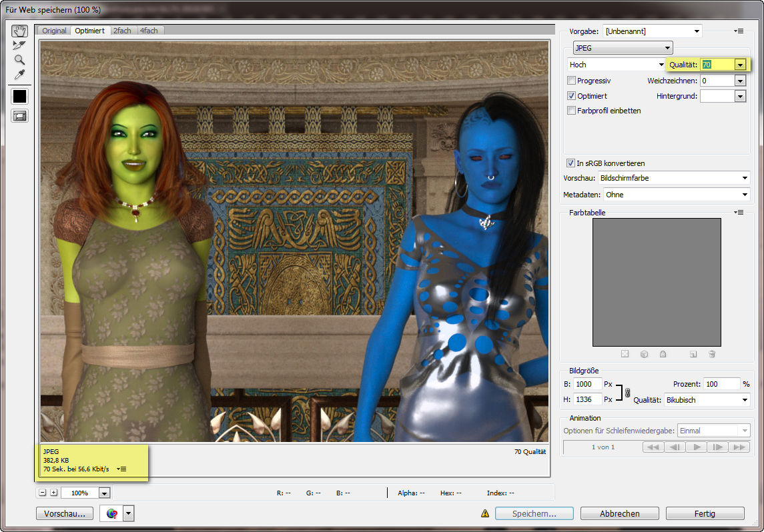Click the Speichern... button

point(534,513)
